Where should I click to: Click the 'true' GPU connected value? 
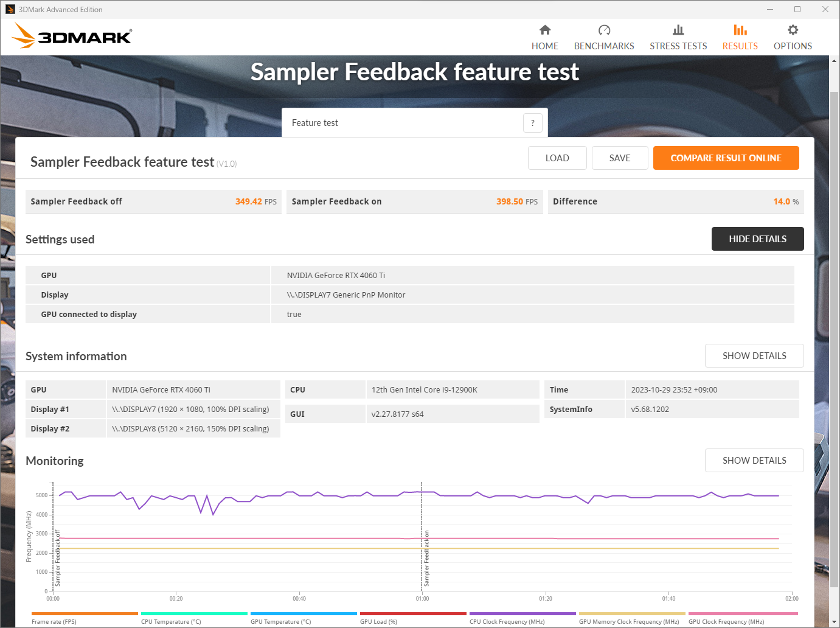(x=294, y=315)
